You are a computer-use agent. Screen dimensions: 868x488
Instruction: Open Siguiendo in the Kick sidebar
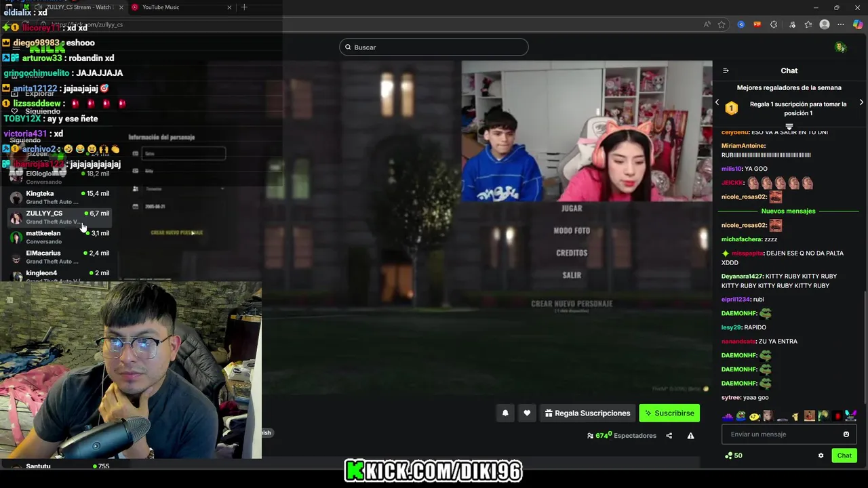37,111
